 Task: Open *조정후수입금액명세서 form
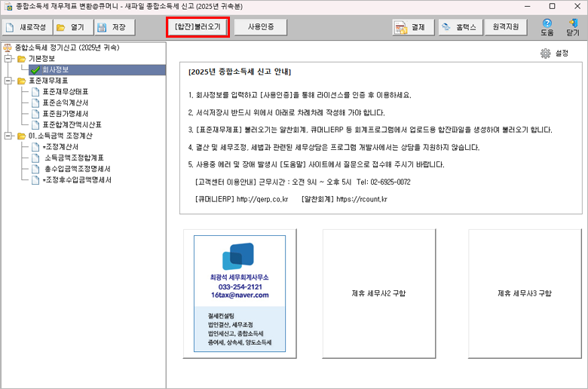coord(77,180)
